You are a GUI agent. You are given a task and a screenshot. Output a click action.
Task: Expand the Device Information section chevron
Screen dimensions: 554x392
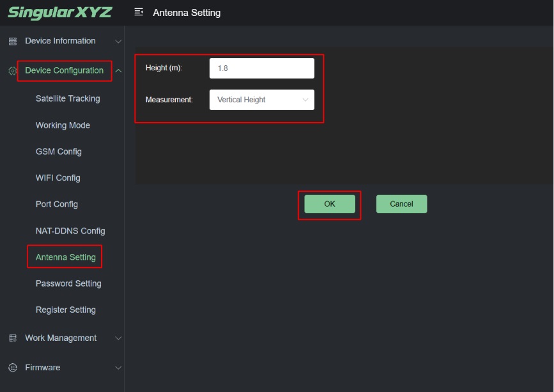point(118,41)
